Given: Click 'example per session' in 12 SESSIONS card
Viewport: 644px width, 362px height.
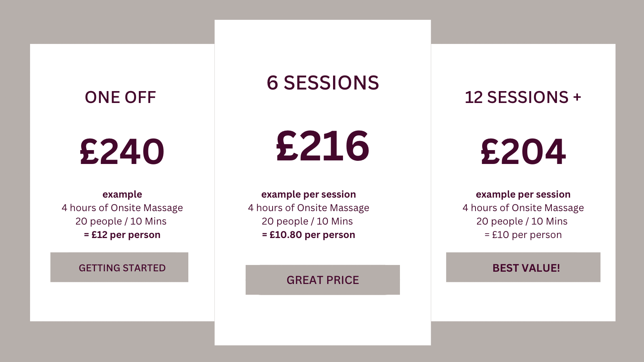Looking at the screenshot, I should [523, 194].
